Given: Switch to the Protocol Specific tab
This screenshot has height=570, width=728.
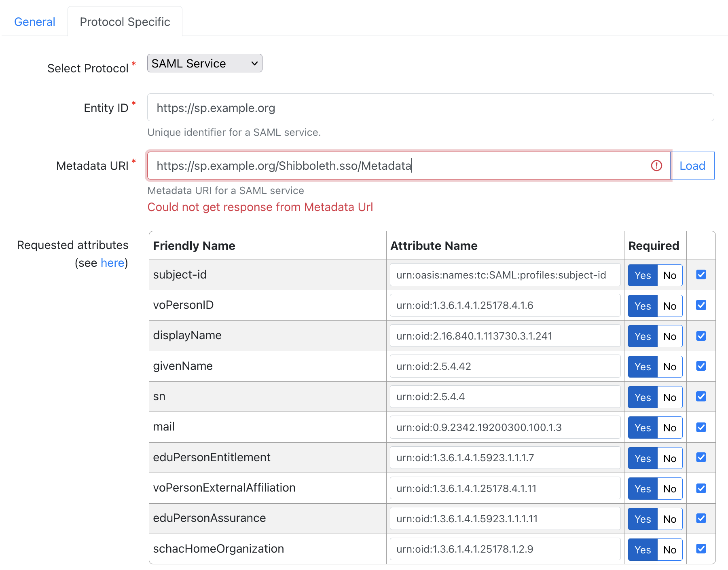Looking at the screenshot, I should [125, 21].
